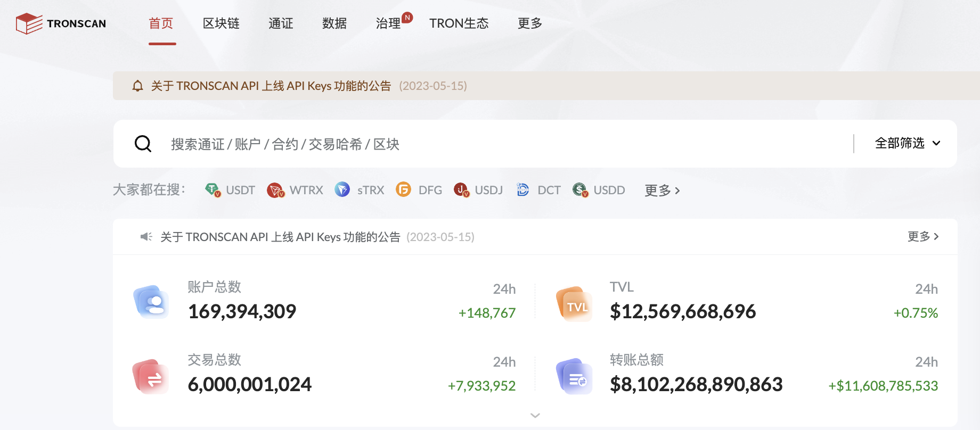This screenshot has height=430, width=980.
Task: Click total transactions value 6,000,001,024
Action: point(250,384)
